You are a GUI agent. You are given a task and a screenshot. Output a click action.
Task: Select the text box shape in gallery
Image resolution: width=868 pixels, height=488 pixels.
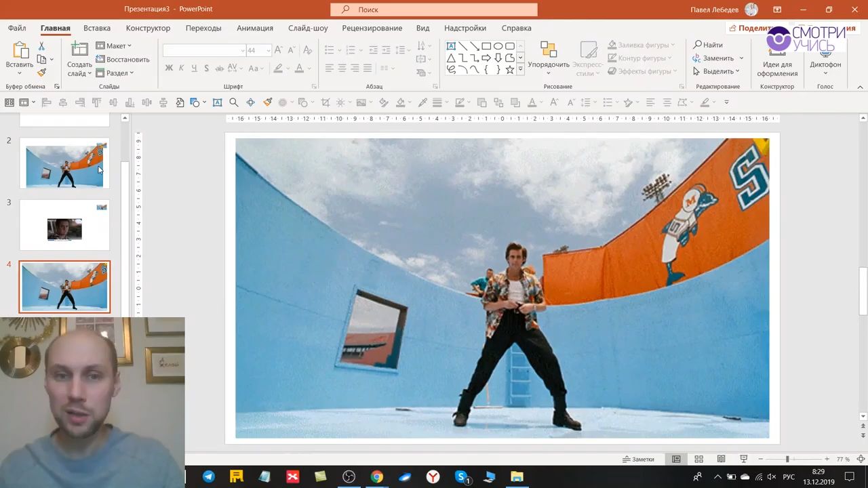[451, 46]
